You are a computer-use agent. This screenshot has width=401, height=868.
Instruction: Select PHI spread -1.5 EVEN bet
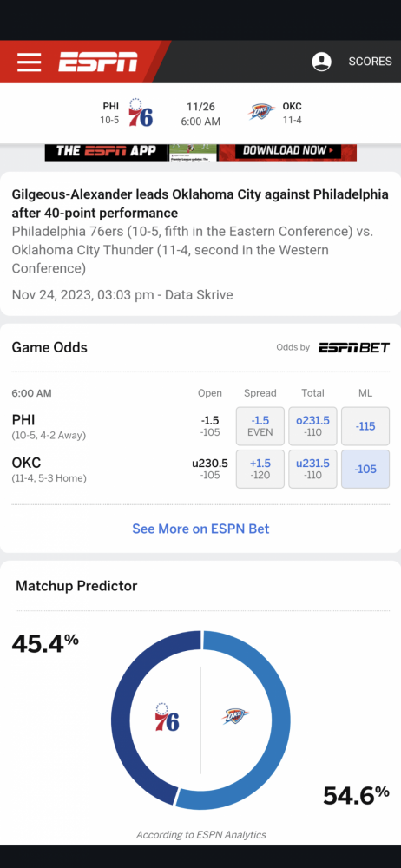tap(260, 426)
